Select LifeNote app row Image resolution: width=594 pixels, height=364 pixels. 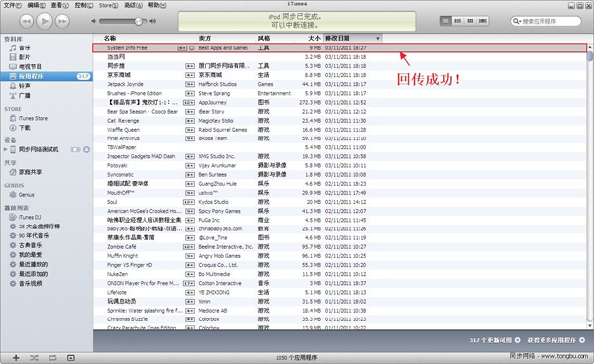point(340,292)
